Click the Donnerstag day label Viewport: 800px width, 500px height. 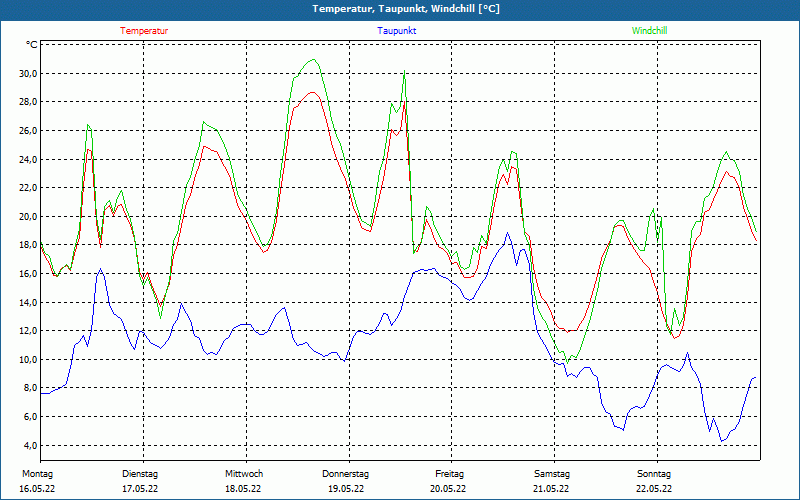[x=345, y=474]
